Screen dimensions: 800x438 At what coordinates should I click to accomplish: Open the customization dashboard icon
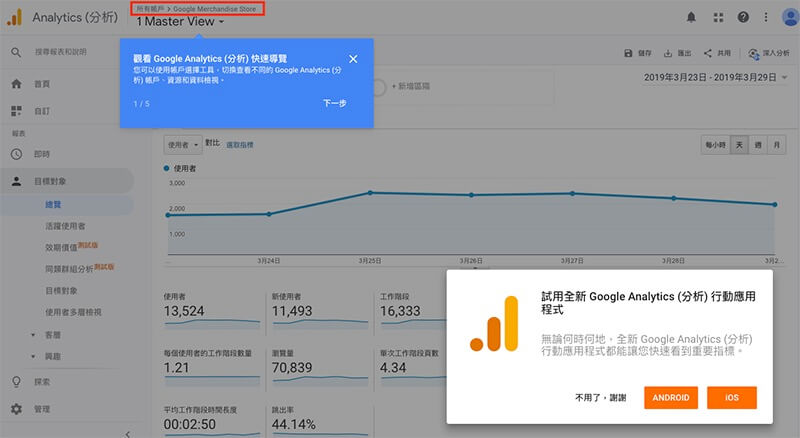(x=16, y=111)
